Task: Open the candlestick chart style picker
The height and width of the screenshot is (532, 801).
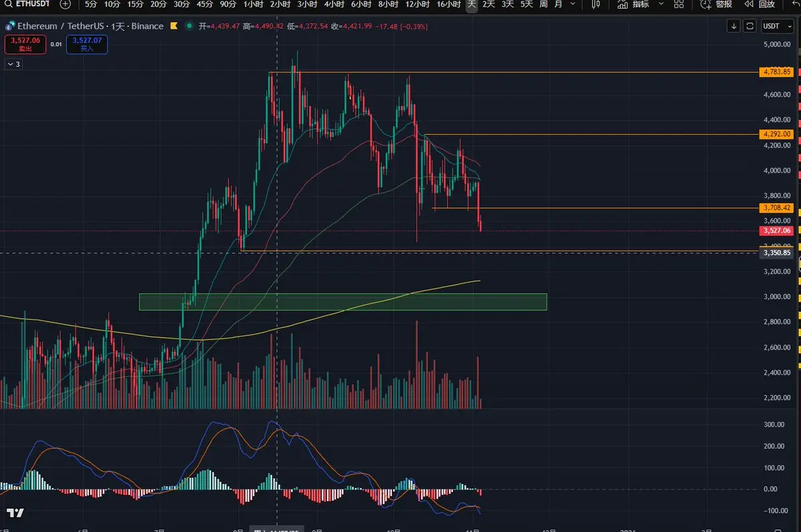Action: [x=595, y=4]
